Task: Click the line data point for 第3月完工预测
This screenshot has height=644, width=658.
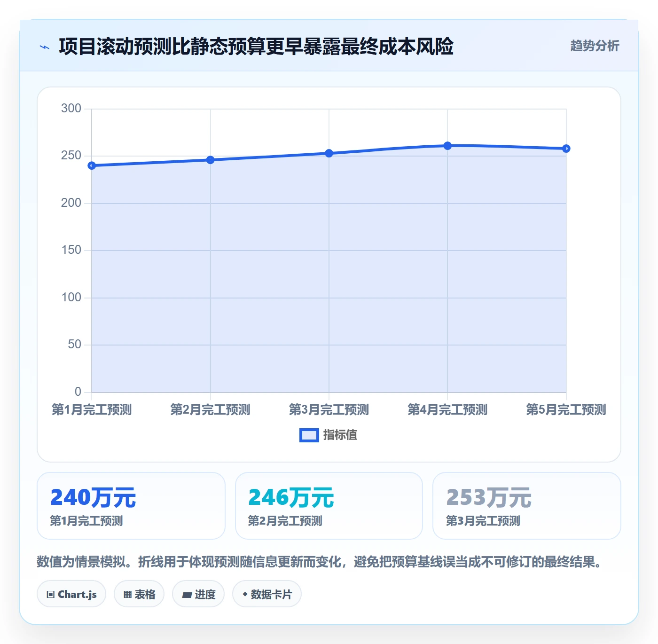Action: click(329, 153)
